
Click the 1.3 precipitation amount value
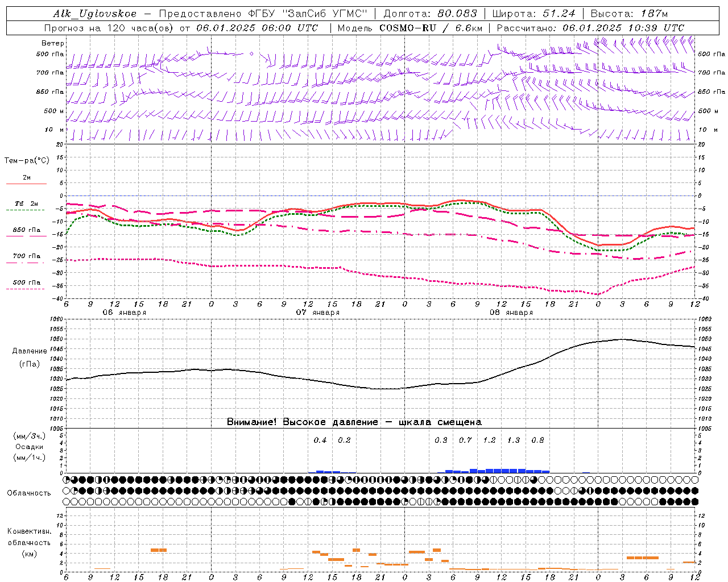pos(514,440)
